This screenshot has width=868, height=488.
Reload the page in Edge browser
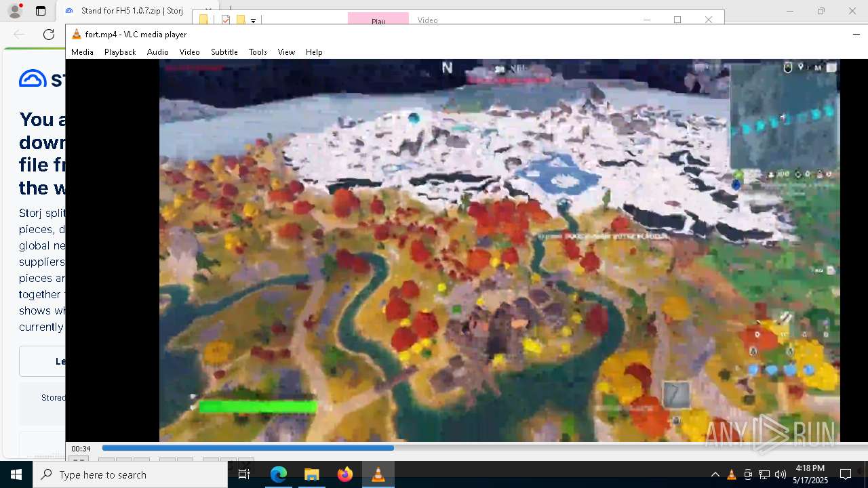(49, 34)
